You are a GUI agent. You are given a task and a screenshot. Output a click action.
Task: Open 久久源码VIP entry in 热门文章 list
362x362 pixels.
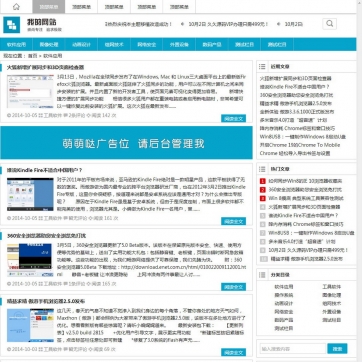tap(308, 250)
